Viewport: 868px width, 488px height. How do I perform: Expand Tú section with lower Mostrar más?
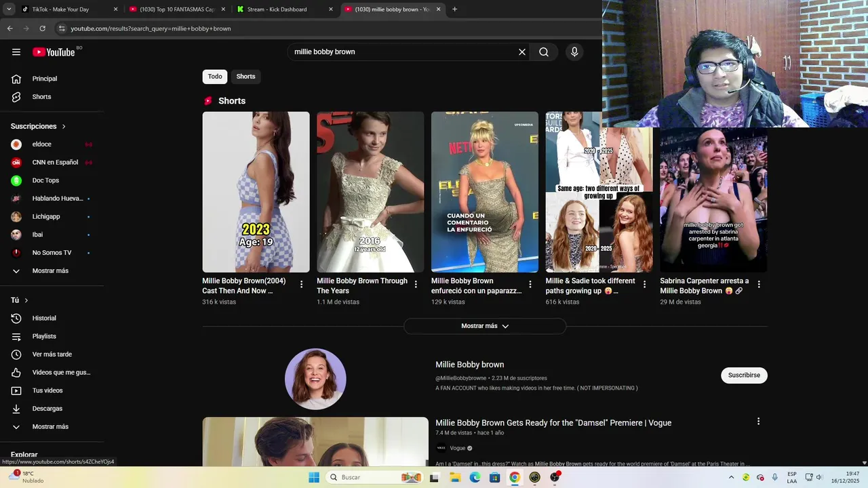(52, 427)
